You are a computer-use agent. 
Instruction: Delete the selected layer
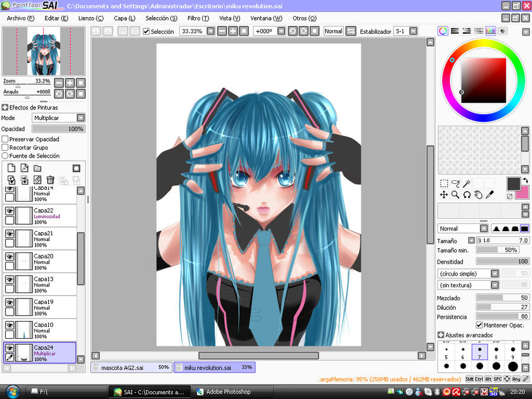coord(50,179)
